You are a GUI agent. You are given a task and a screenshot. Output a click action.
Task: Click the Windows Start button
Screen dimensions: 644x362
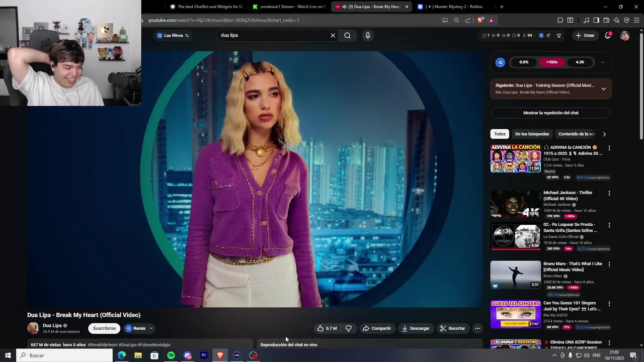point(8,355)
